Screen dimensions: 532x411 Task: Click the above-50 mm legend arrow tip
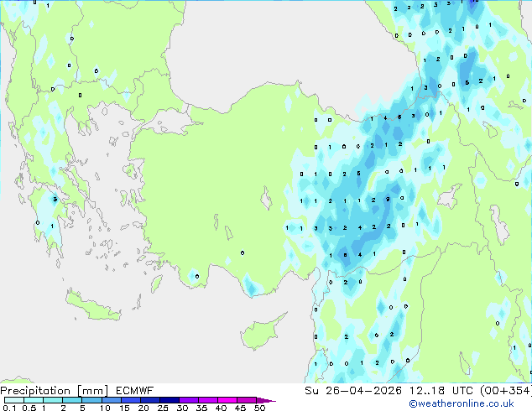tap(266, 400)
